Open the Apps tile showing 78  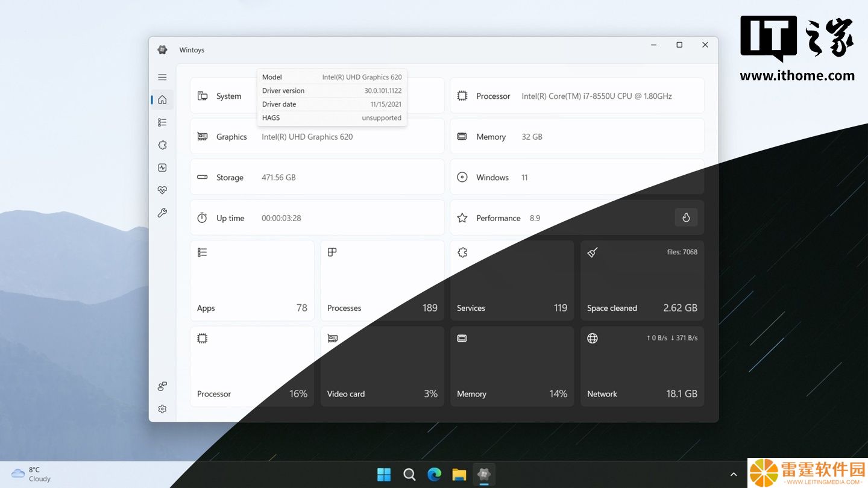252,281
